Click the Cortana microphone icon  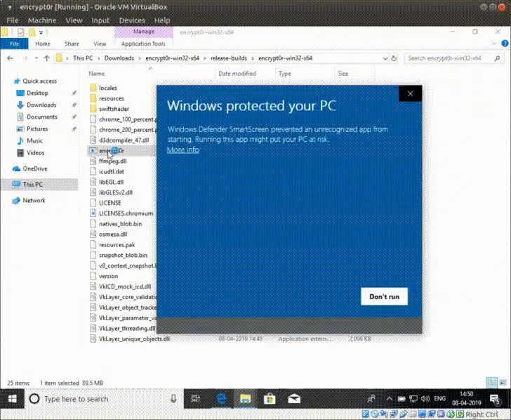point(173,399)
